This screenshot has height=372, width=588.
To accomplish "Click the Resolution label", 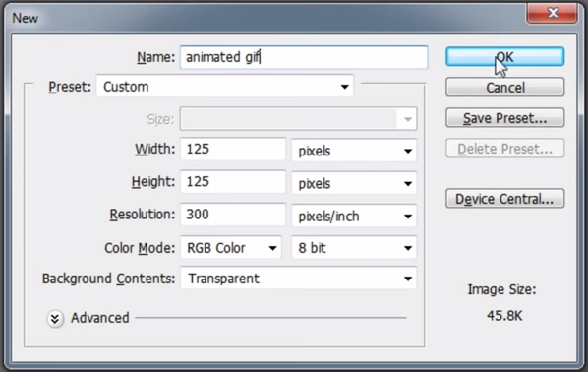I will click(x=143, y=215).
